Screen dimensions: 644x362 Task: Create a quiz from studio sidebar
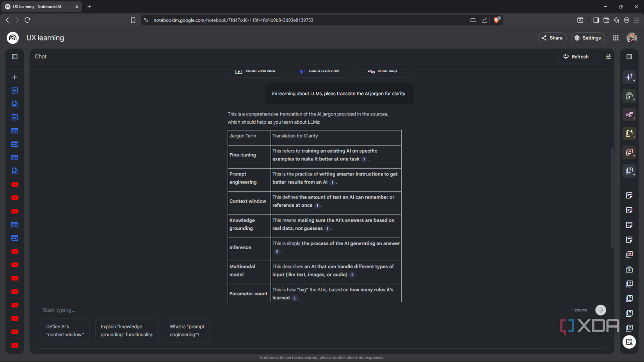tap(629, 171)
